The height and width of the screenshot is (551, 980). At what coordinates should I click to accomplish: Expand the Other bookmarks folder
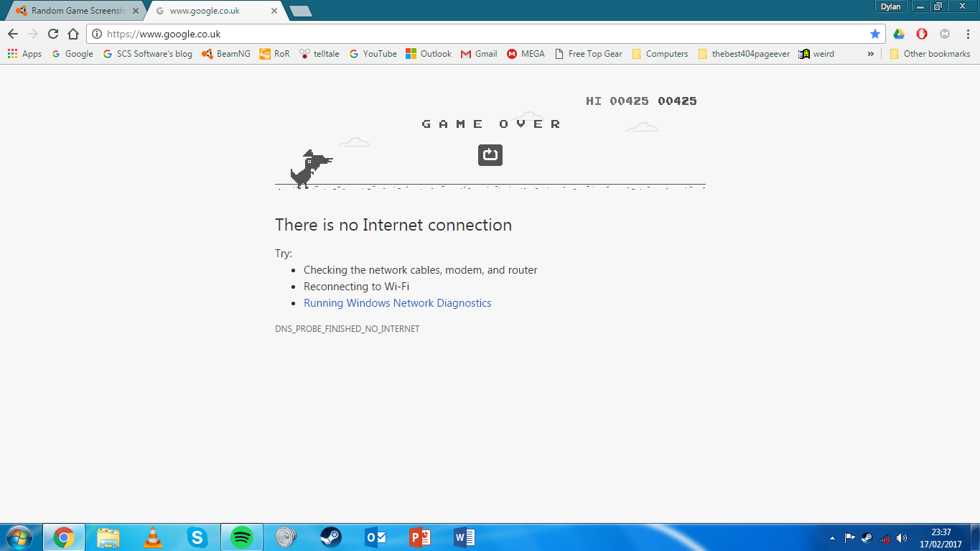click(x=930, y=54)
